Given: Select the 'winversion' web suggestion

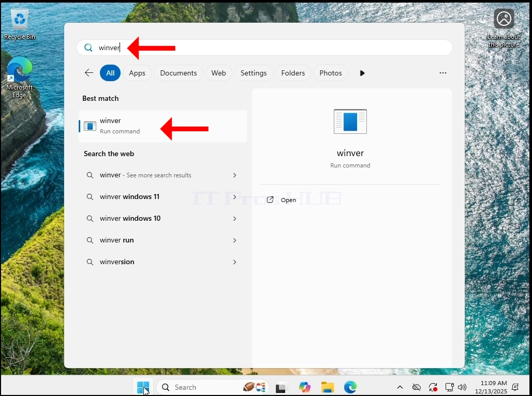Looking at the screenshot, I should click(x=163, y=262).
